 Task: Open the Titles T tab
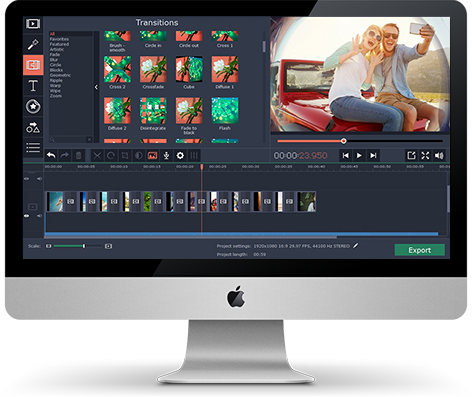(x=33, y=86)
